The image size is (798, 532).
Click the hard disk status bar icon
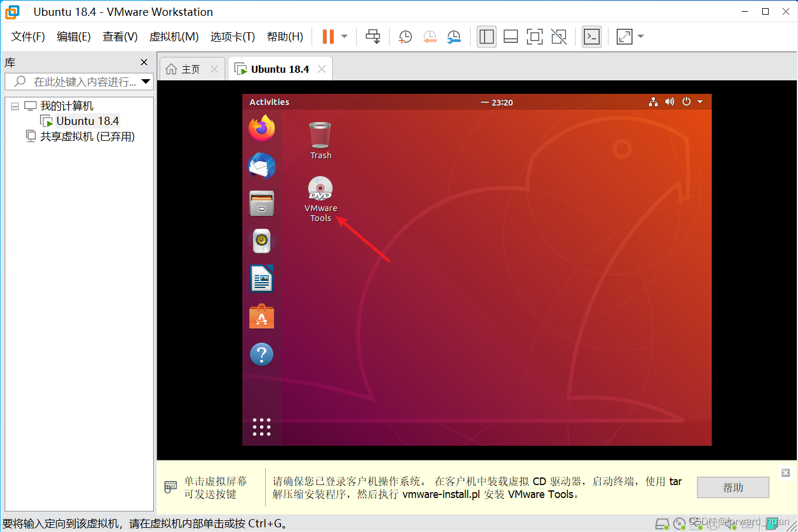662,523
